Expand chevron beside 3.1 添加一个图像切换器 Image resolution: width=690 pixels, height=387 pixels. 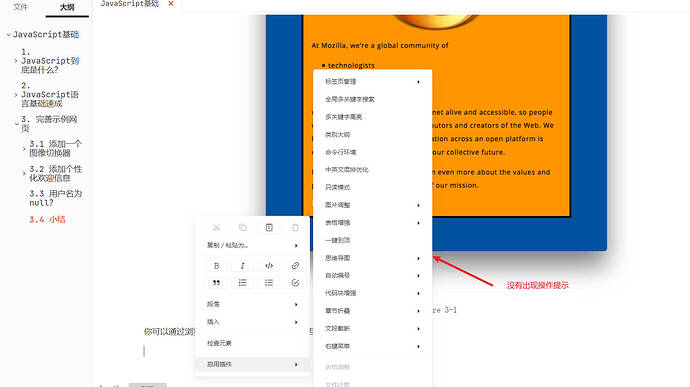coord(24,149)
